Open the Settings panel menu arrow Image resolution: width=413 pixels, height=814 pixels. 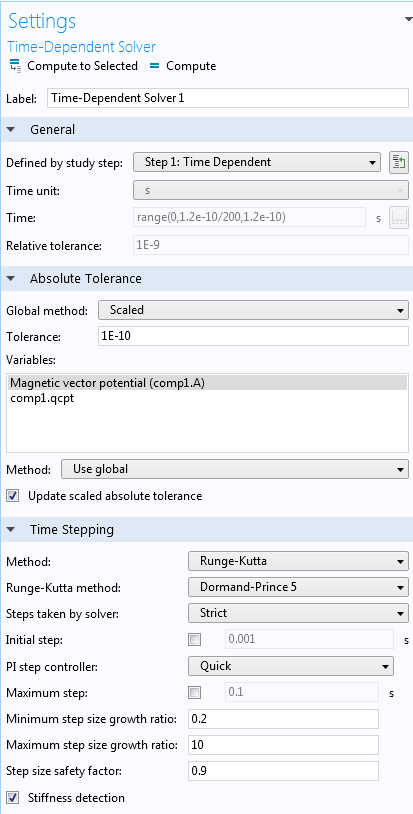[407, 19]
